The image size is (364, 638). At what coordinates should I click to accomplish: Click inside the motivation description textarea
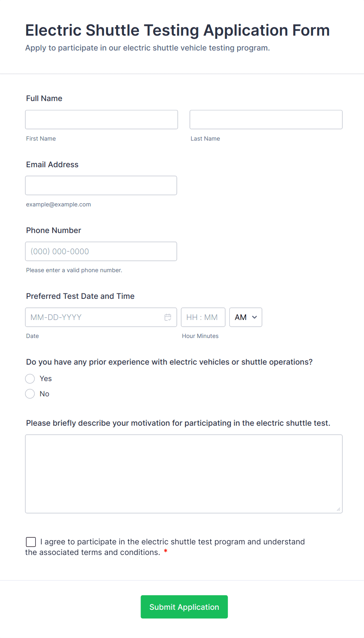click(x=184, y=474)
